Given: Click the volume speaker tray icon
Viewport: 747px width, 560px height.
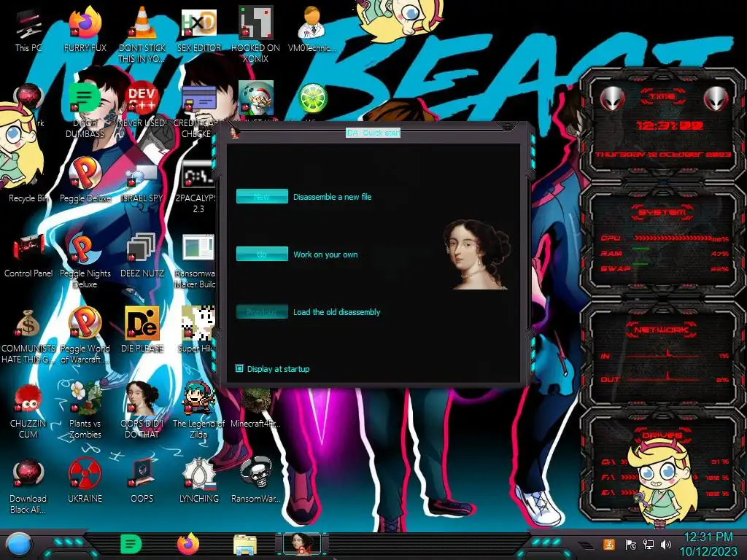Looking at the screenshot, I should click(666, 544).
